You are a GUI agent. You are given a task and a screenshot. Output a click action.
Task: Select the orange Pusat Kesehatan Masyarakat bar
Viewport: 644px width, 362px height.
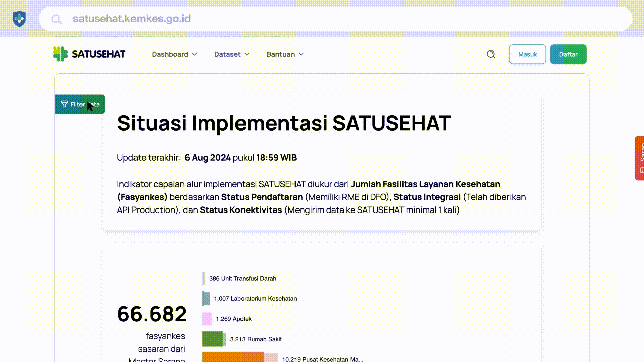coord(233,357)
